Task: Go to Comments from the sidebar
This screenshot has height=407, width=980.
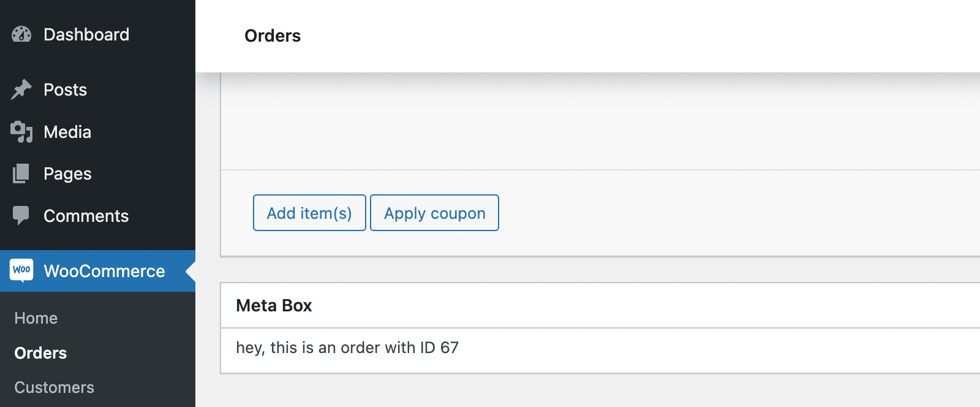Action: (86, 216)
